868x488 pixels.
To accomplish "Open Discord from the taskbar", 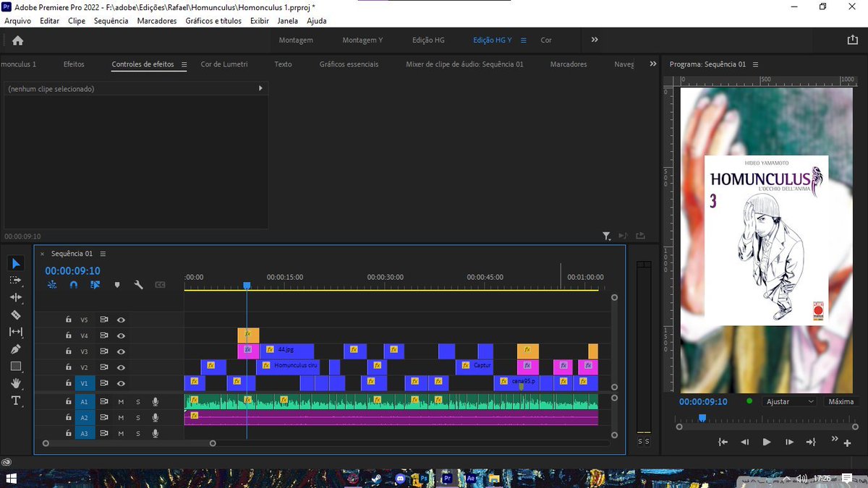I will coord(400,478).
